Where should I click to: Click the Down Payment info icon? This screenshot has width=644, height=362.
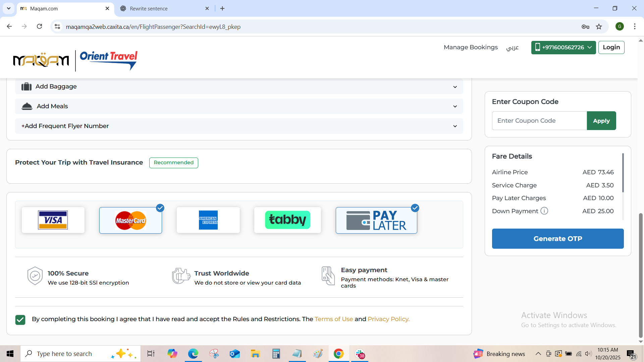click(x=544, y=211)
